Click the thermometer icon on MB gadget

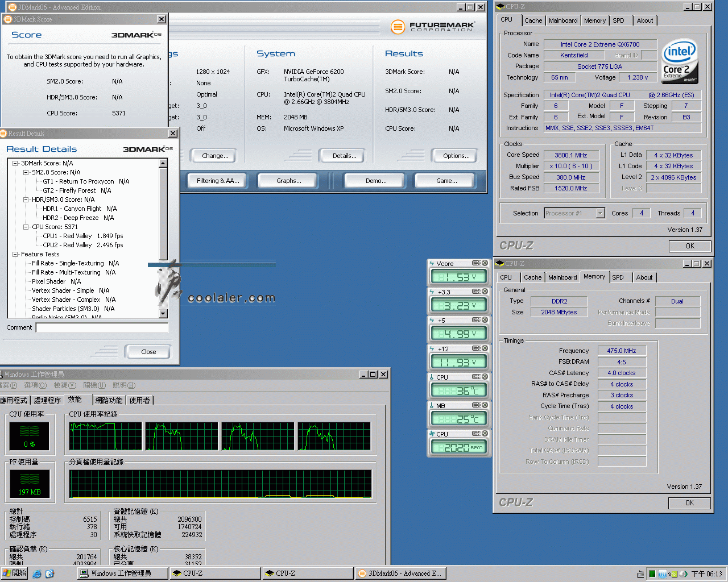tap(432, 405)
